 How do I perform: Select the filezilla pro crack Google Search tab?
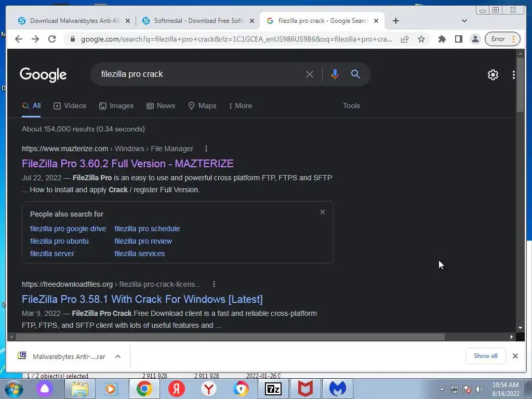pos(322,21)
